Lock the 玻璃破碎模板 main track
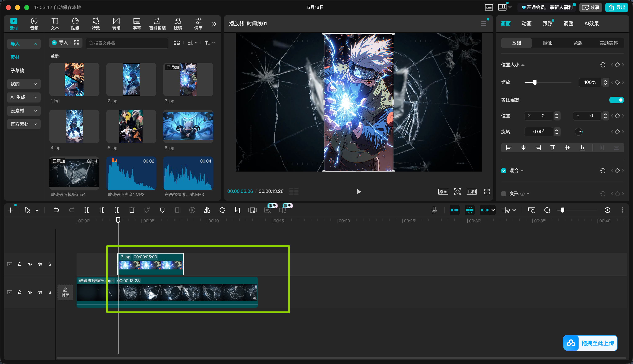 tap(19, 292)
